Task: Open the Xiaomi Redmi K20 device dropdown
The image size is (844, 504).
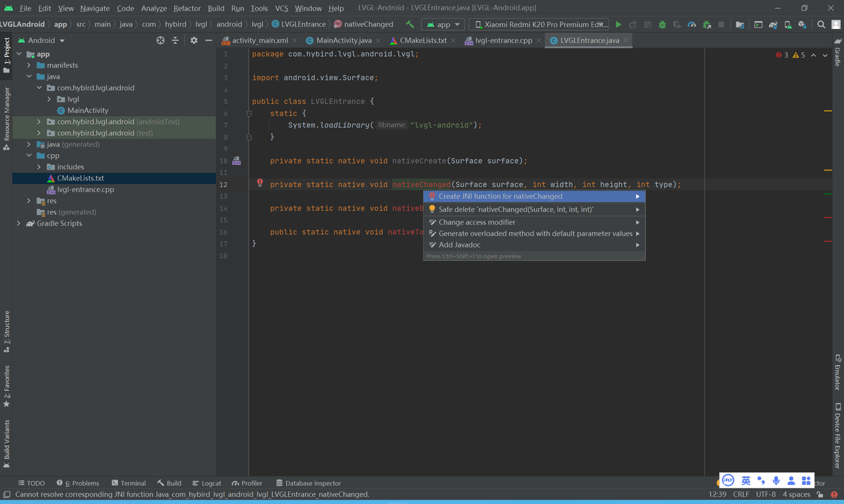Action: [539, 24]
